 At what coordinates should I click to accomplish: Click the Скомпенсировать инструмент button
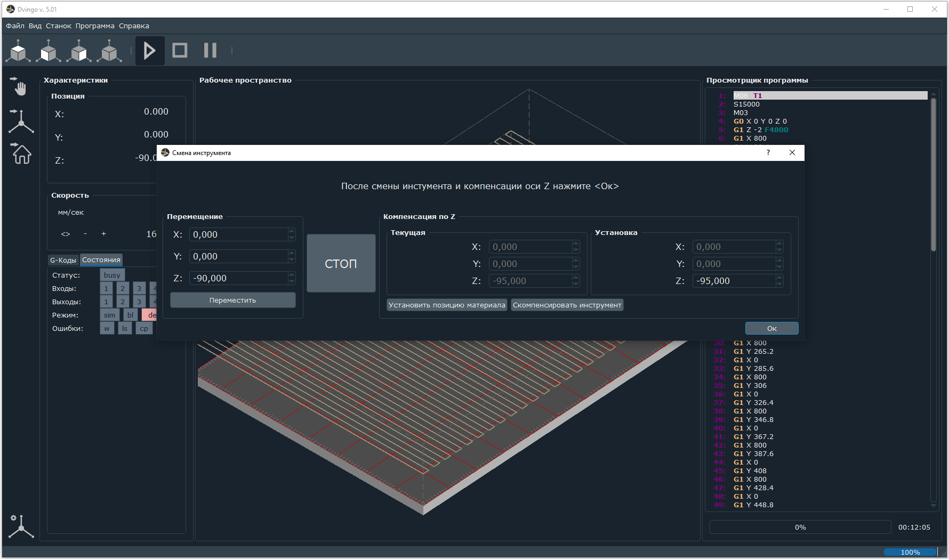(567, 305)
